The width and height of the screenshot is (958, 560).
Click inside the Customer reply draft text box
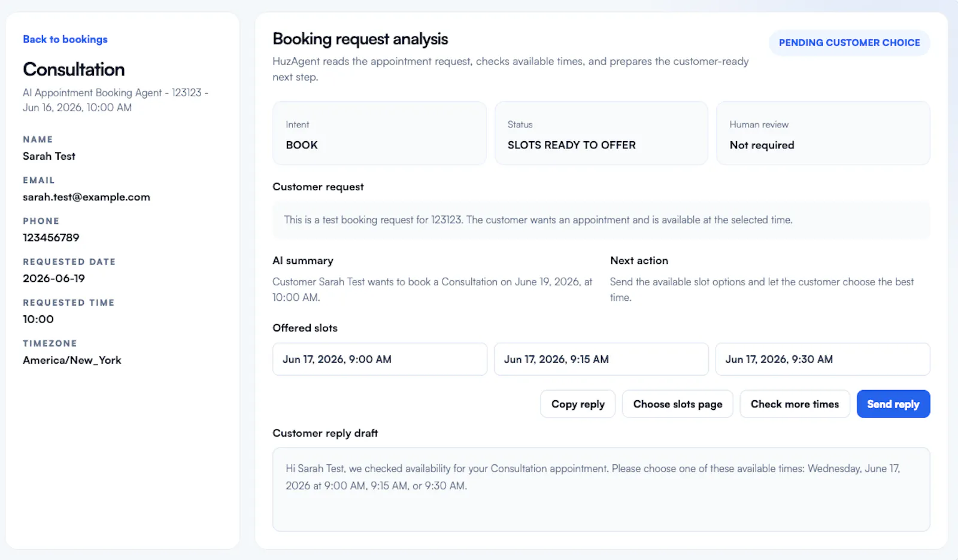click(601, 489)
